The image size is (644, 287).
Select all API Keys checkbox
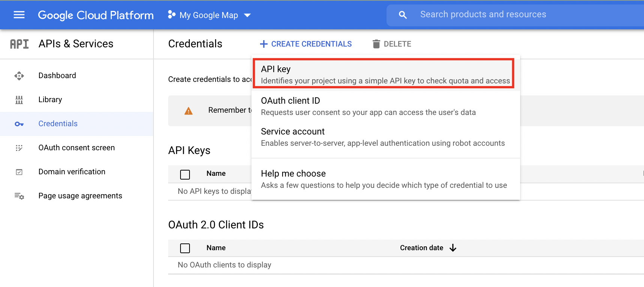pos(185,174)
